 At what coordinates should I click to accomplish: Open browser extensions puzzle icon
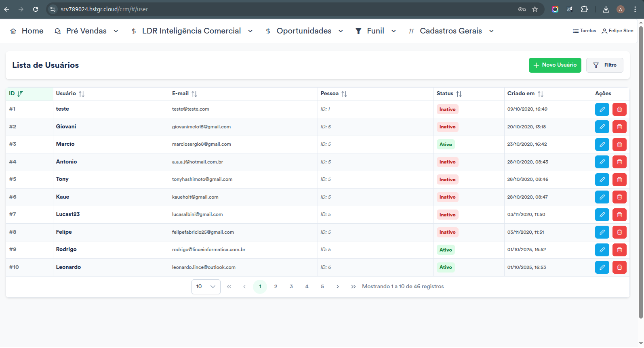(584, 9)
